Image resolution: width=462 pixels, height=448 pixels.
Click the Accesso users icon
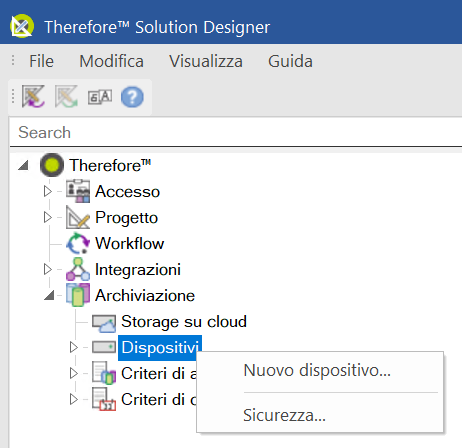78,191
